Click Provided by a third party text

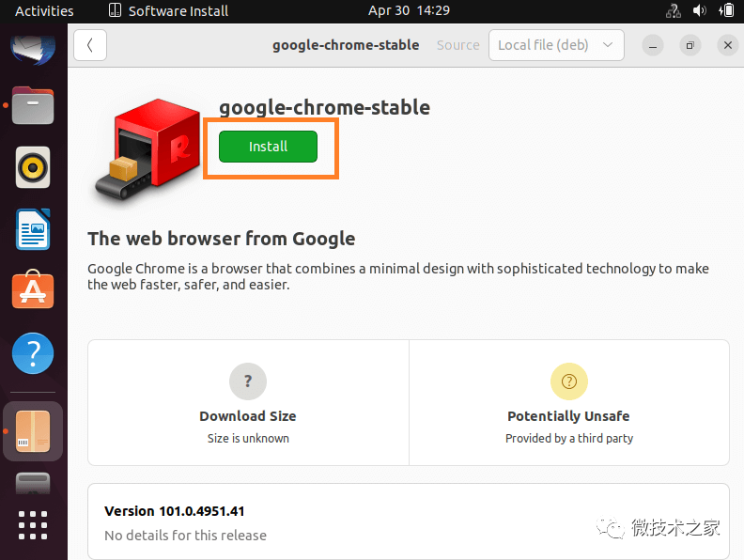tap(569, 438)
